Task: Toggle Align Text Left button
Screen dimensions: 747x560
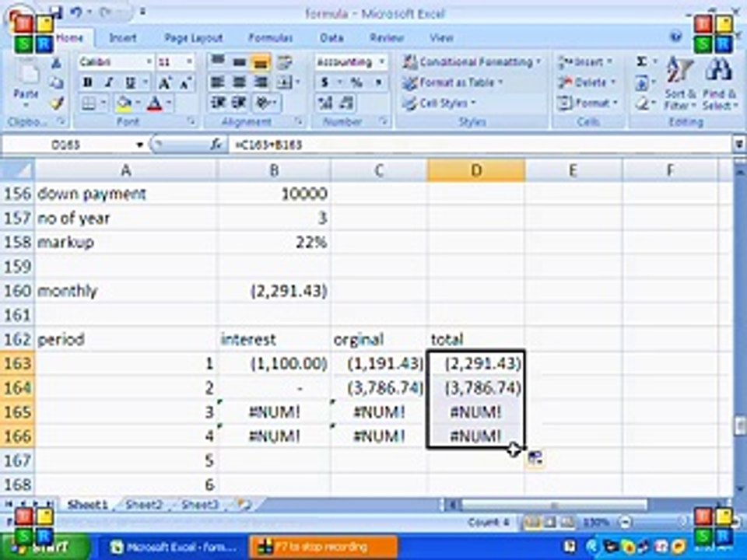Action: pyautogui.click(x=217, y=82)
